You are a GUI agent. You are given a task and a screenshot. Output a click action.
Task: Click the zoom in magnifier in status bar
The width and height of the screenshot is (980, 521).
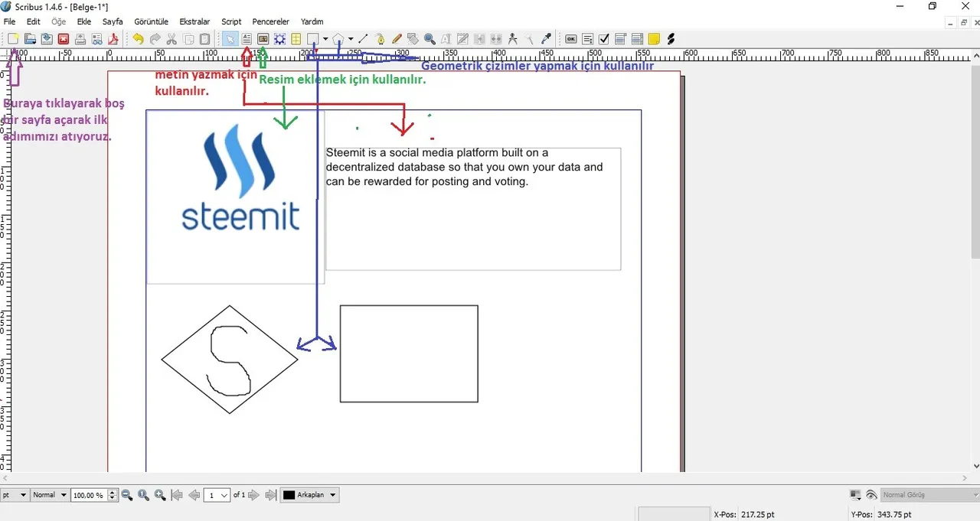160,495
